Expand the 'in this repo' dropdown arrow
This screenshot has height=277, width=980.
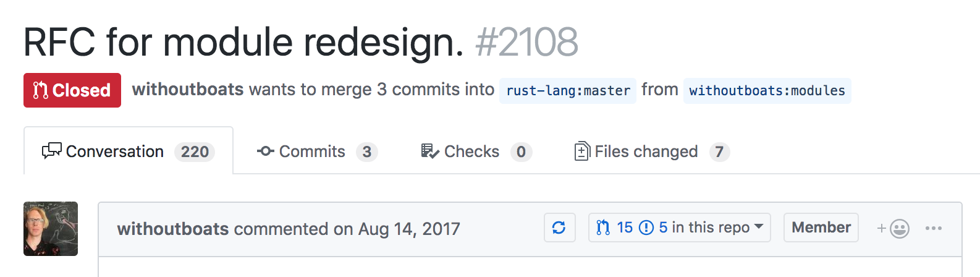click(759, 227)
